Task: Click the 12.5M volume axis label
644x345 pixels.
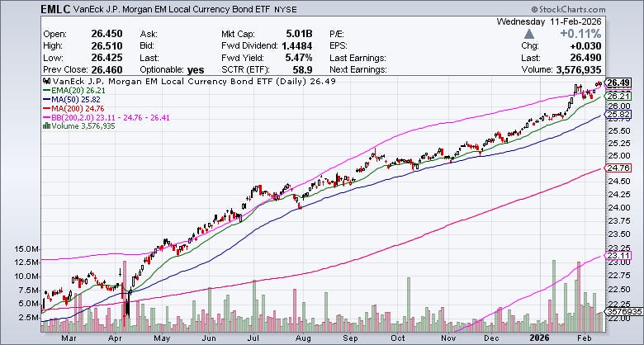Action: (x=27, y=262)
